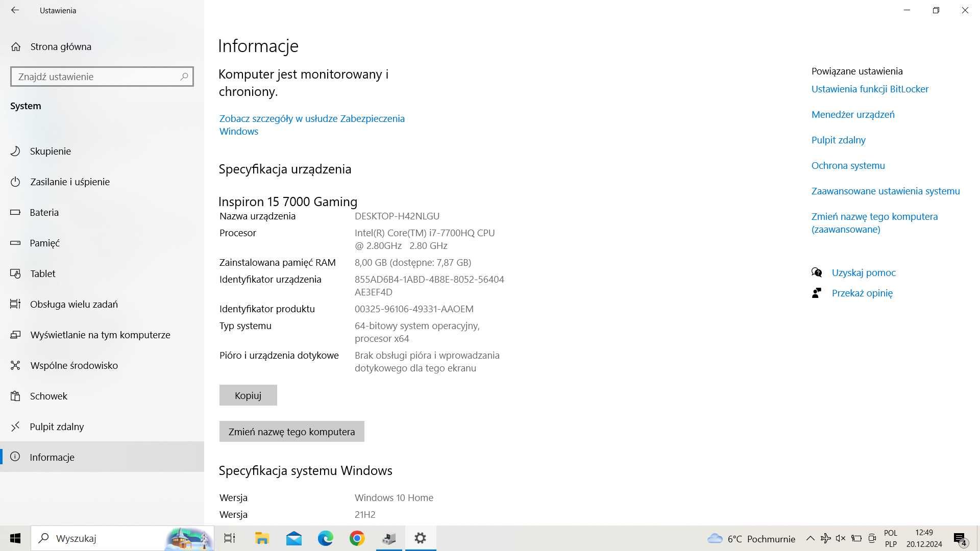Click the Uzyskaj pomoc link

(864, 272)
